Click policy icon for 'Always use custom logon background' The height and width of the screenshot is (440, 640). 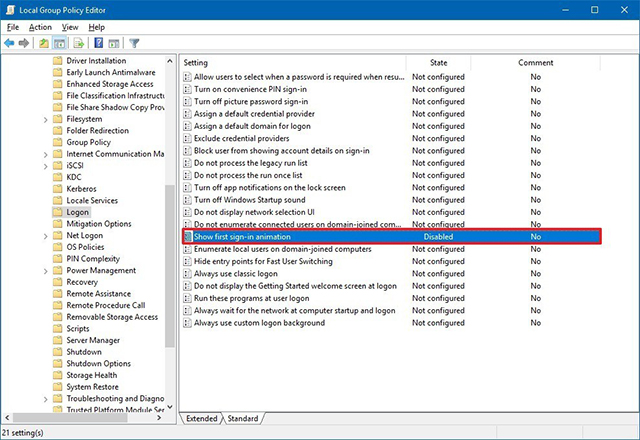click(187, 323)
